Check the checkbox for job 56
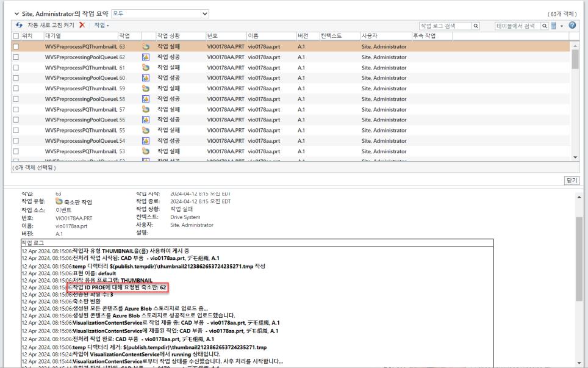Screen dimensions: 588x368 coord(16,120)
